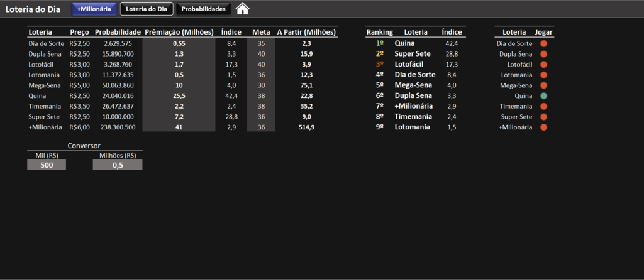Edit Dia de Sorte prize value 0,55
Image resolution: width=644 pixels, height=280 pixels.
click(x=179, y=43)
